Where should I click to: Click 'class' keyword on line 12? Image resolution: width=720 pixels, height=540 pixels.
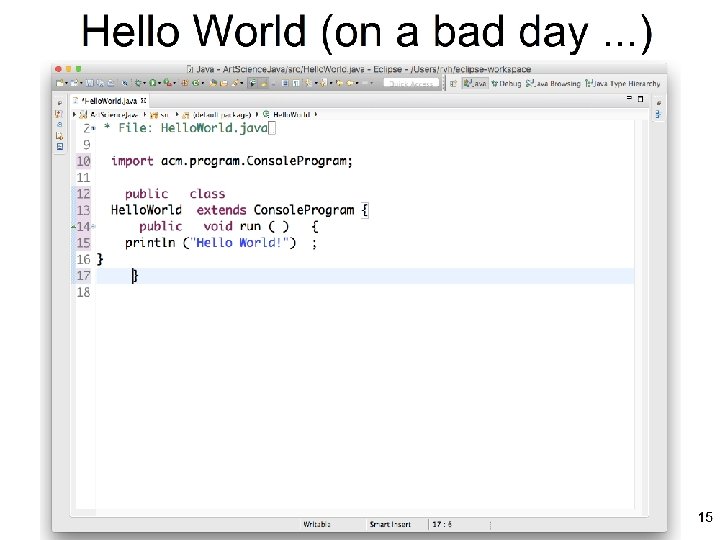(207, 194)
